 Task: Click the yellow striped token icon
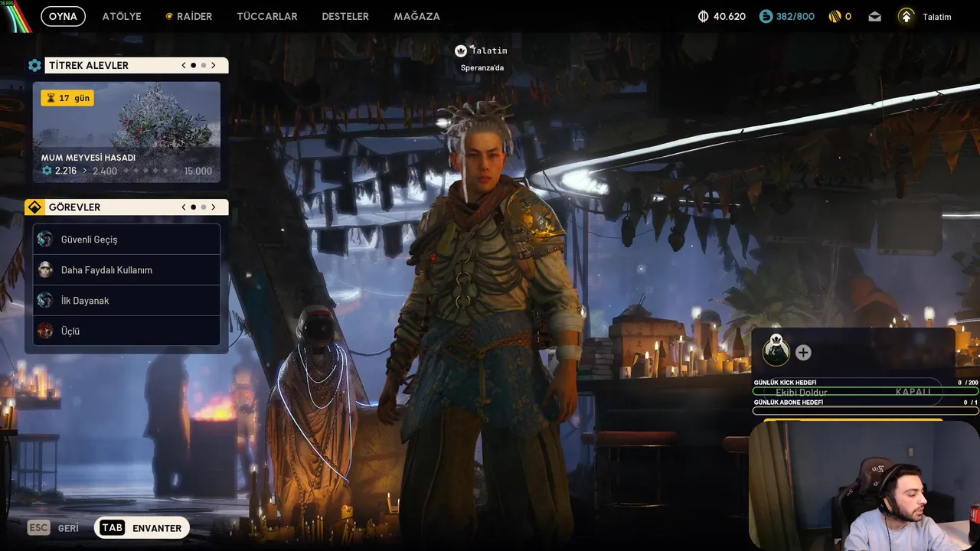(x=835, y=16)
